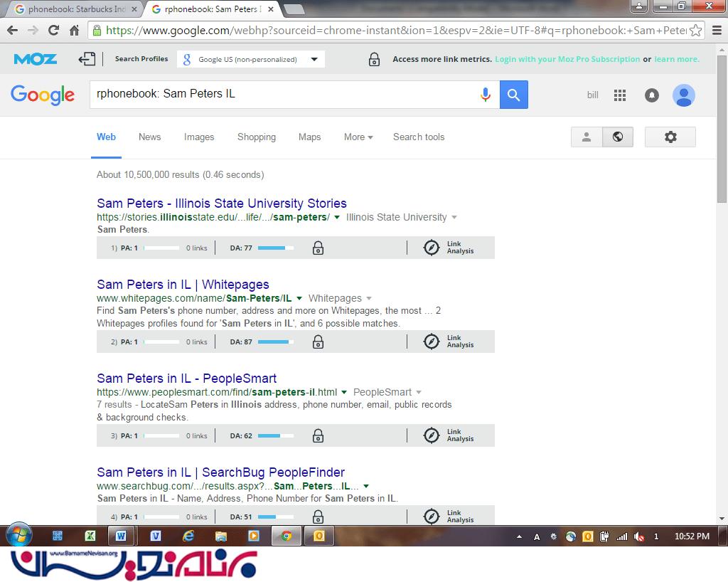This screenshot has width=728, height=582.
Task: Open the Google account avatar
Action: (x=684, y=95)
